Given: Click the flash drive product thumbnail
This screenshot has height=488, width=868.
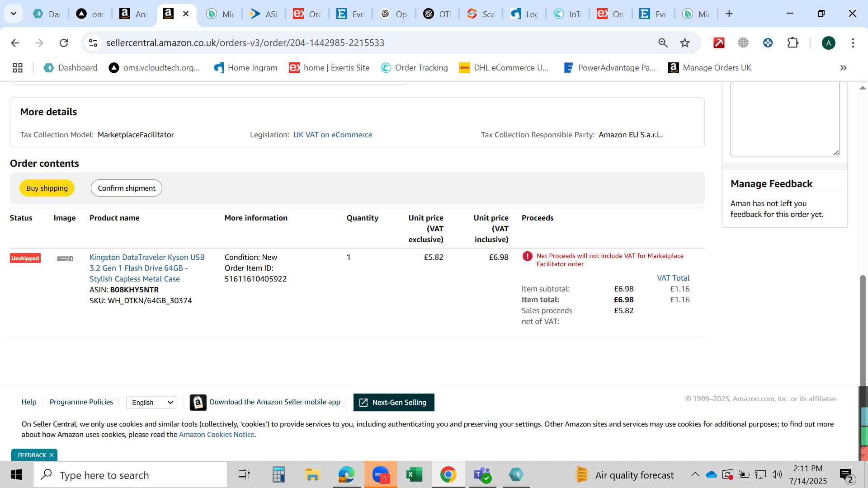Looking at the screenshot, I should [x=65, y=258].
